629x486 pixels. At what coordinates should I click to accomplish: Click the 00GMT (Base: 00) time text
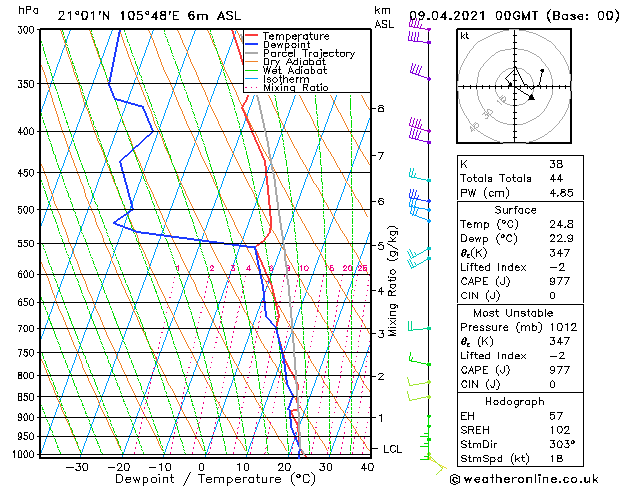pyautogui.click(x=557, y=16)
